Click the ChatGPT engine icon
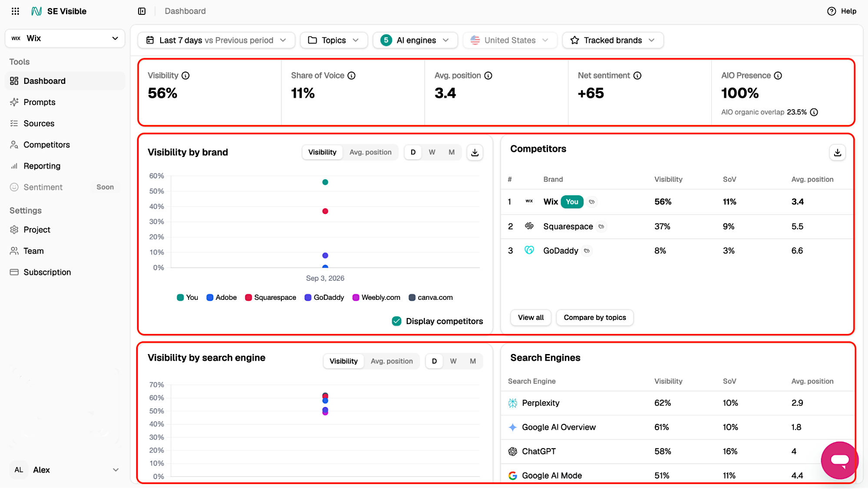This screenshot has height=489, width=868. [512, 452]
